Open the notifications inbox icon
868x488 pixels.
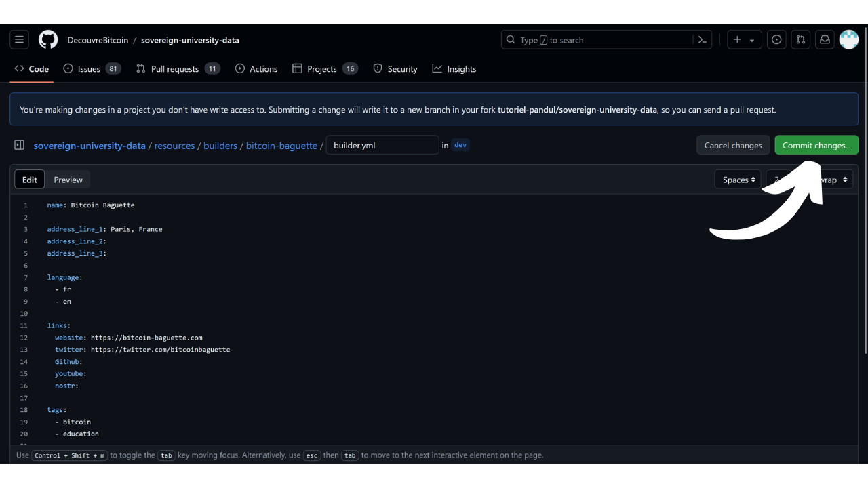tap(825, 40)
